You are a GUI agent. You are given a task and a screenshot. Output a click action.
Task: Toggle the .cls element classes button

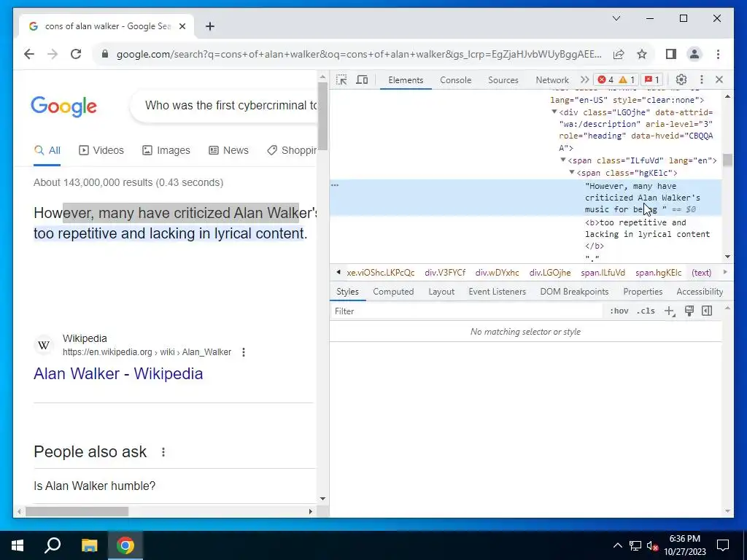[x=646, y=311]
